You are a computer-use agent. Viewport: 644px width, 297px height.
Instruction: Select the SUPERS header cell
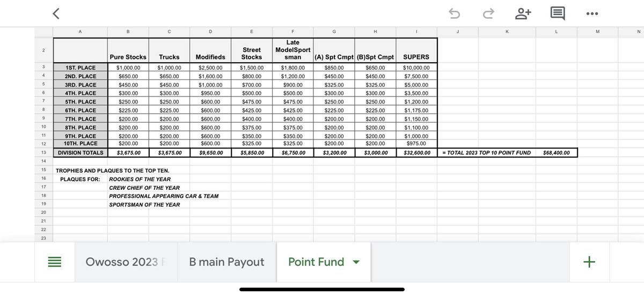coord(416,57)
